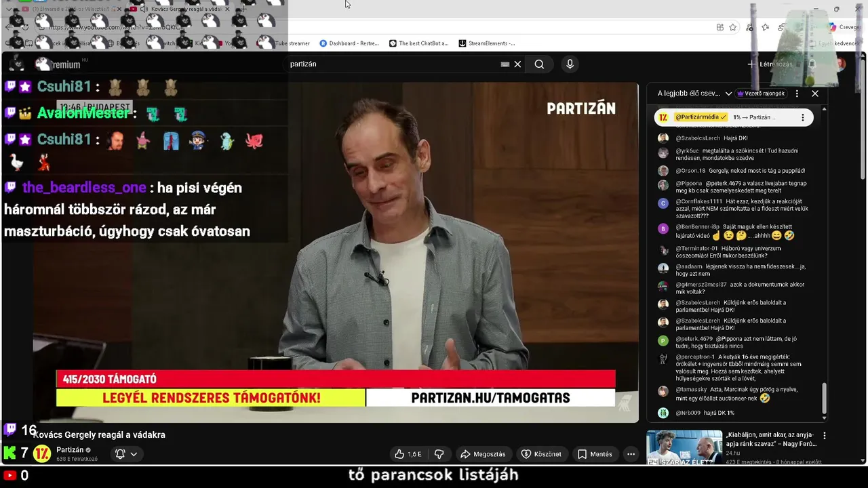
Task: Open Vezető rajongók top fans
Action: point(761,94)
